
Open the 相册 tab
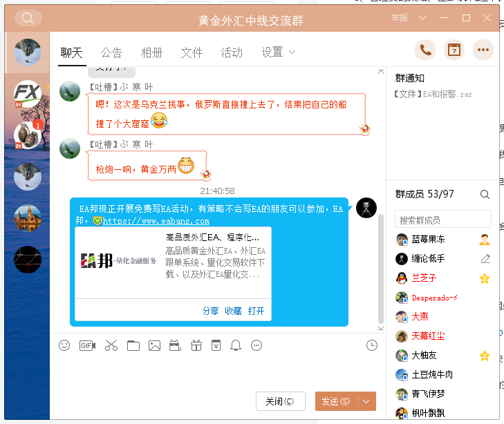tap(151, 52)
